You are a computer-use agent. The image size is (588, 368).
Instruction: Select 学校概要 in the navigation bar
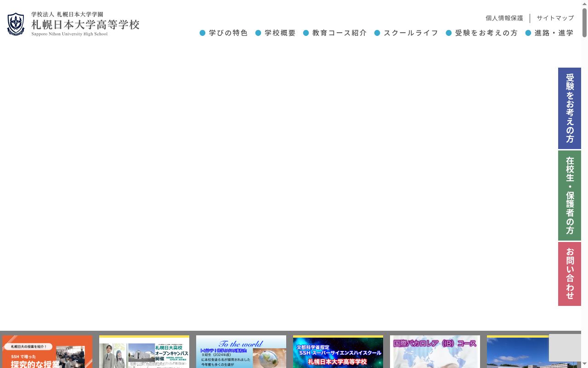click(276, 33)
